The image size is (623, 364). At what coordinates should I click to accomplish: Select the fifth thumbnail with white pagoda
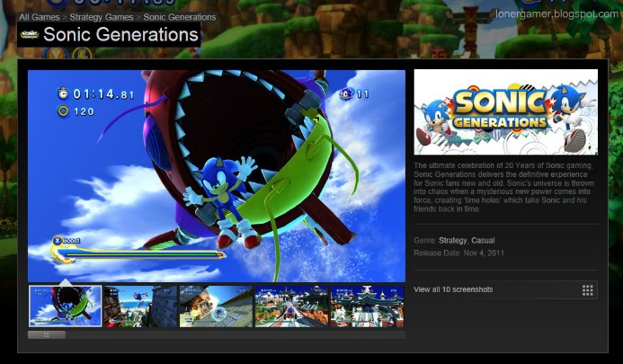[x=367, y=306]
